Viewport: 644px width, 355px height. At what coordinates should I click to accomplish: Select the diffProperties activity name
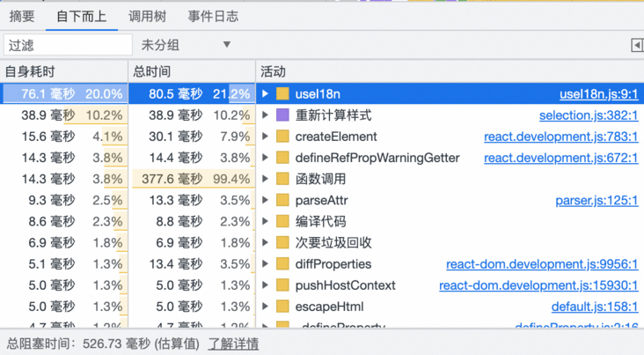pos(333,264)
